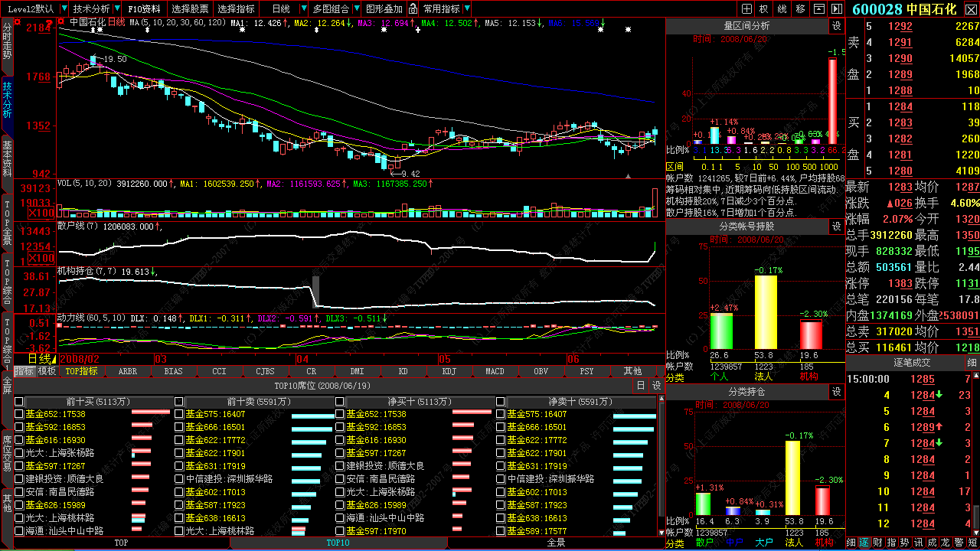Click 日线 label at chart bottom-left
980x551 pixels.
pos(40,358)
